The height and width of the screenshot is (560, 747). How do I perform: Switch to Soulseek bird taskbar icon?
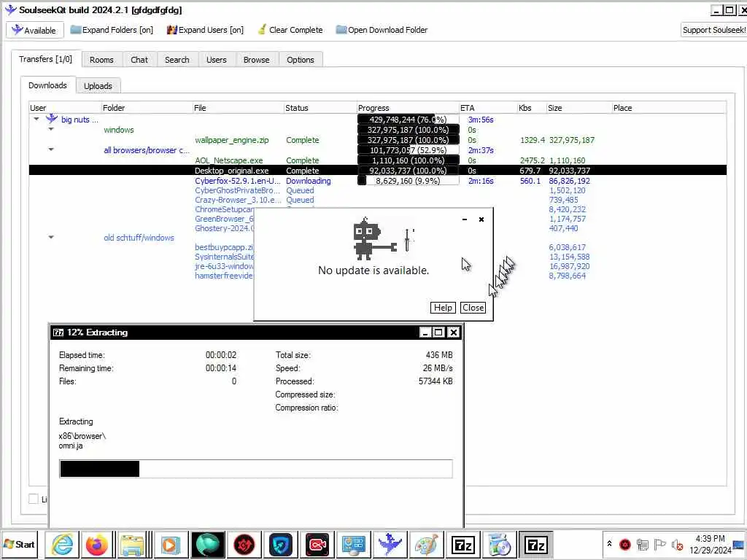click(390, 544)
